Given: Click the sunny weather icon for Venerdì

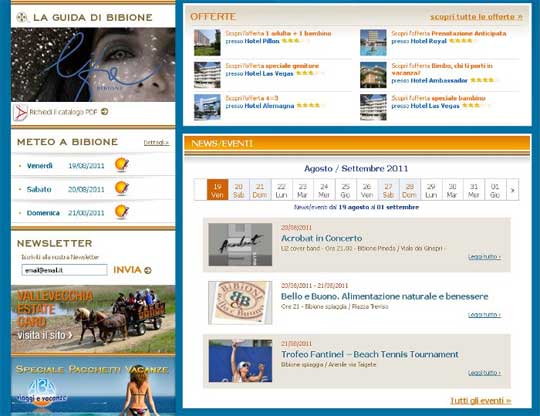Looking at the screenshot, I should [122, 165].
